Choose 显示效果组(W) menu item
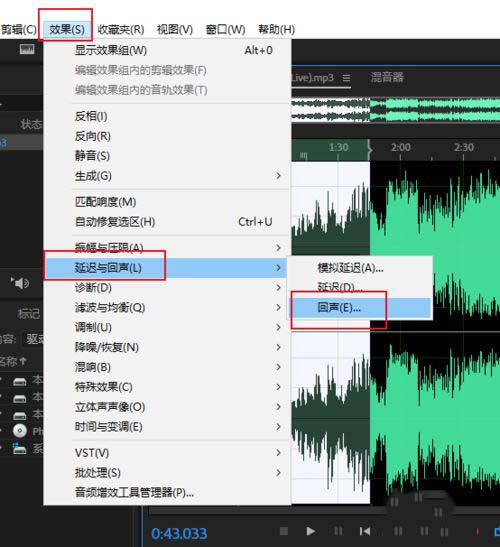The width and height of the screenshot is (500, 547). [x=167, y=50]
